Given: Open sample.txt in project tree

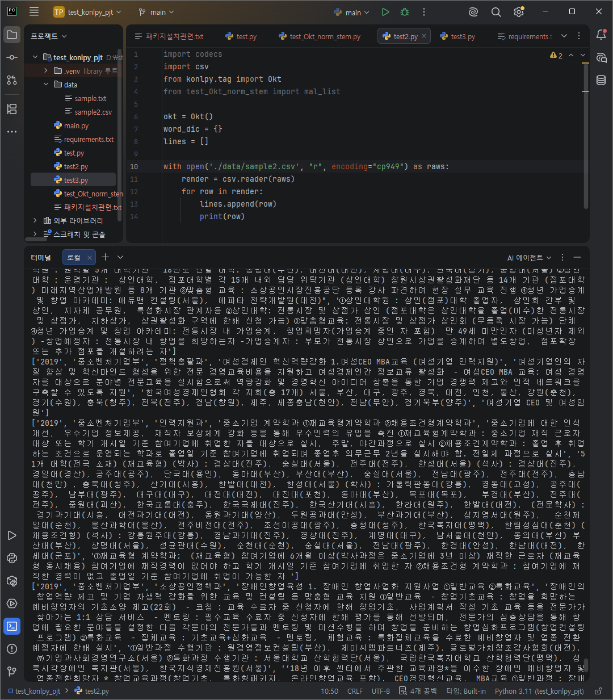Looking at the screenshot, I should [x=86, y=98].
